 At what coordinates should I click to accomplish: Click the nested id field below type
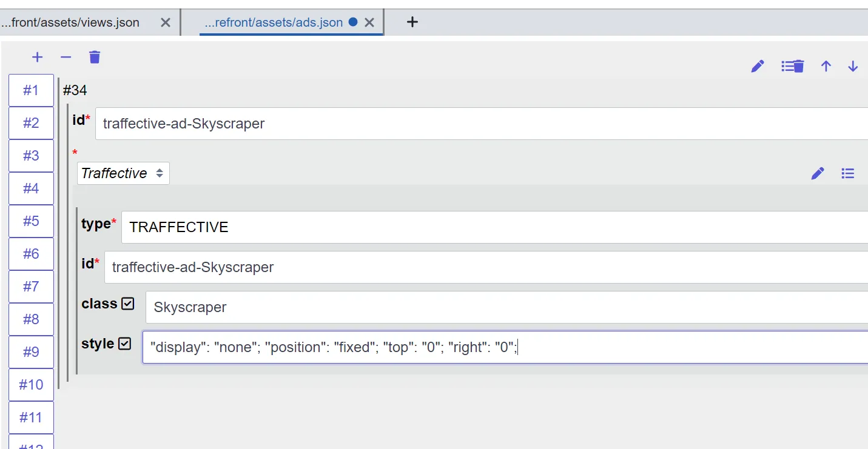point(486,267)
